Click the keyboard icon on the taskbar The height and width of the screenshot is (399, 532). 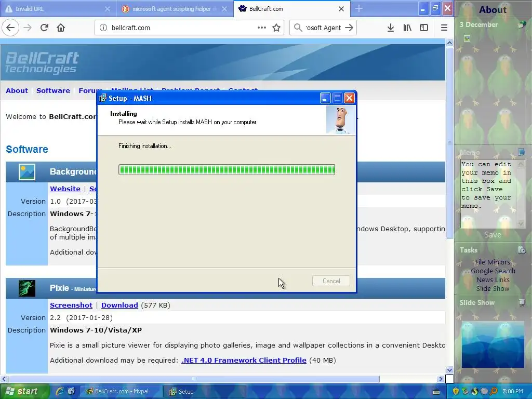coord(436,392)
